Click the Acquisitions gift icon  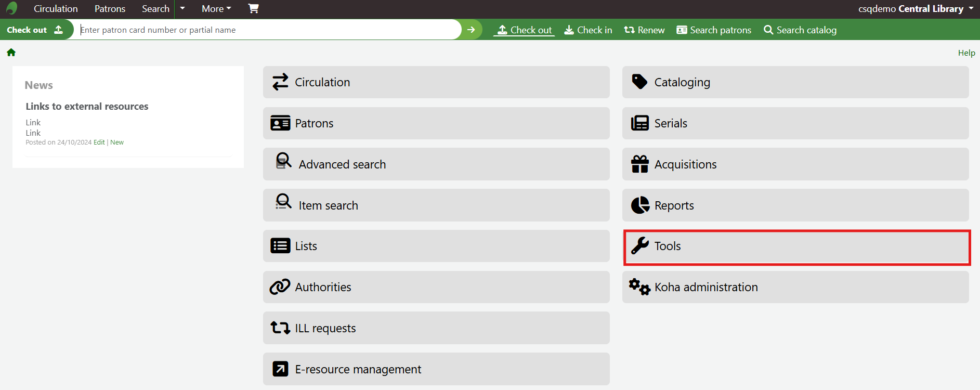(x=640, y=164)
